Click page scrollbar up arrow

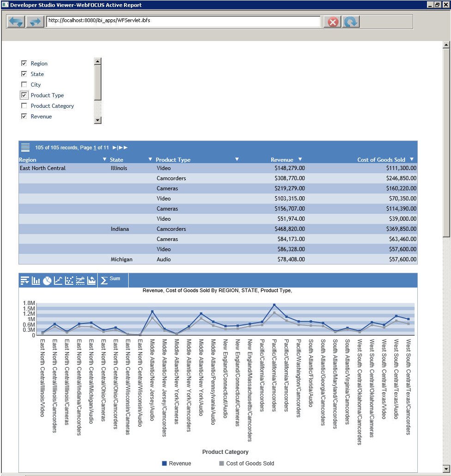click(x=446, y=45)
